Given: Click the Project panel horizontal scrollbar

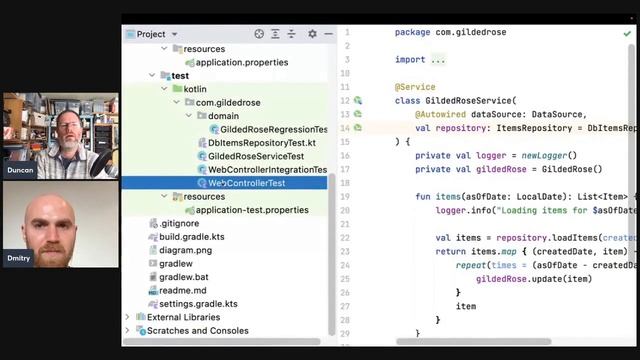Looking at the screenshot, I should tap(222, 342).
